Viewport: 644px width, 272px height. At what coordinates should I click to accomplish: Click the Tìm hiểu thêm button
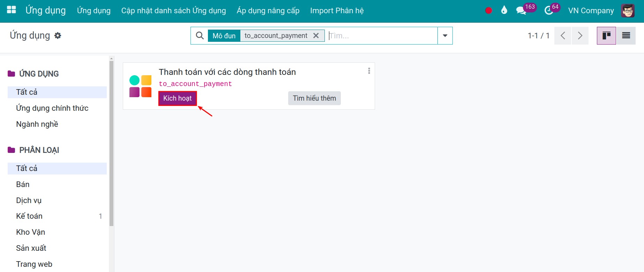[314, 98]
